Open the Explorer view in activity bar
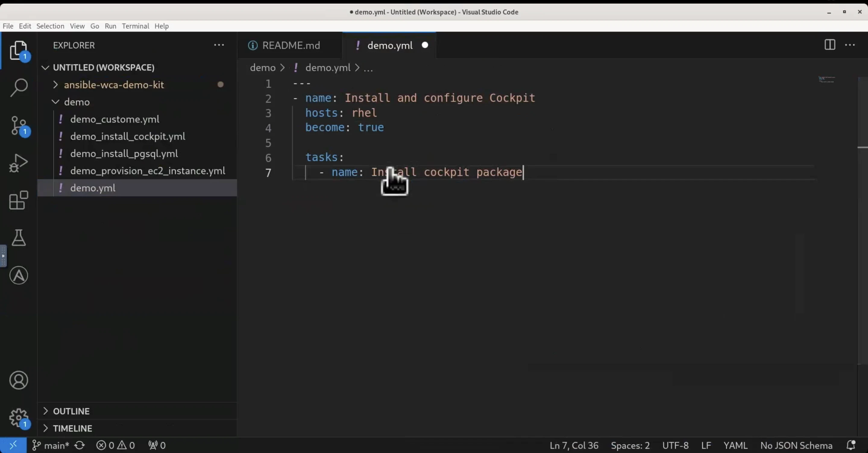Screen dimensions: 868x453 [18, 51]
